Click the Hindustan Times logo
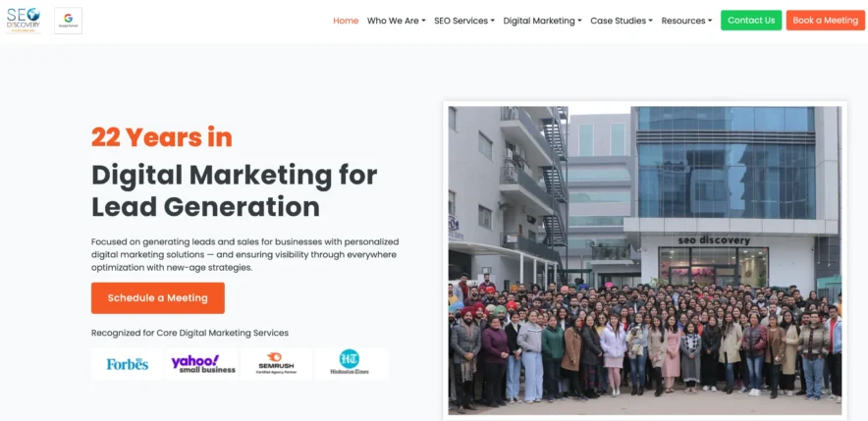868x421 pixels. point(350,364)
